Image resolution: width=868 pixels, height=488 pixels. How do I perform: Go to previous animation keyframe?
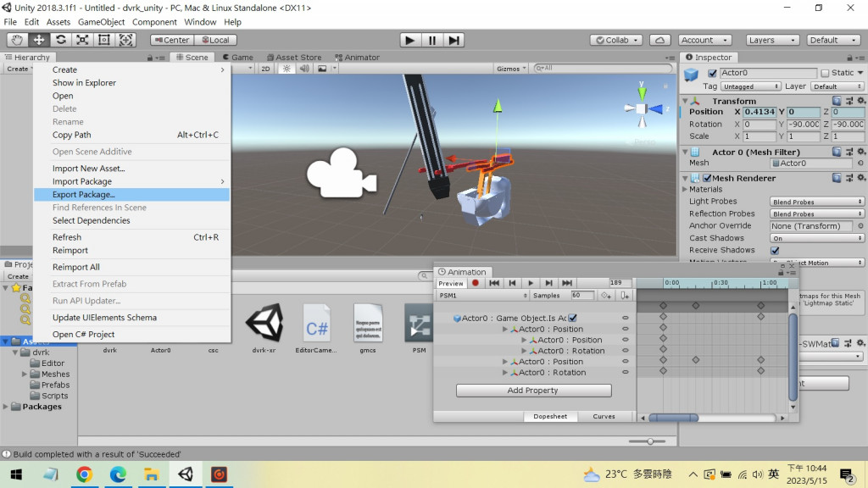click(x=512, y=283)
